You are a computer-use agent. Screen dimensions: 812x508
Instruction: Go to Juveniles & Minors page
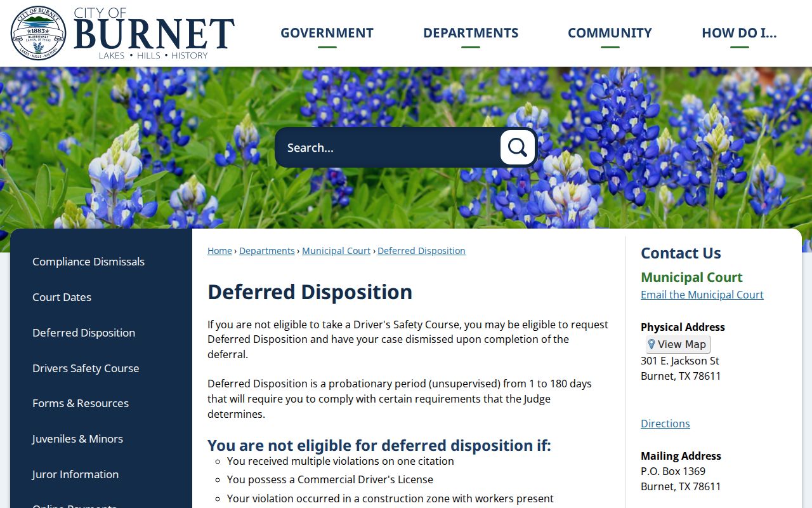77,439
